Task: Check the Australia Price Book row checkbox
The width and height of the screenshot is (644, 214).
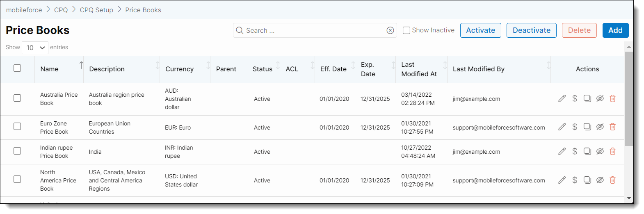Action: [x=17, y=98]
